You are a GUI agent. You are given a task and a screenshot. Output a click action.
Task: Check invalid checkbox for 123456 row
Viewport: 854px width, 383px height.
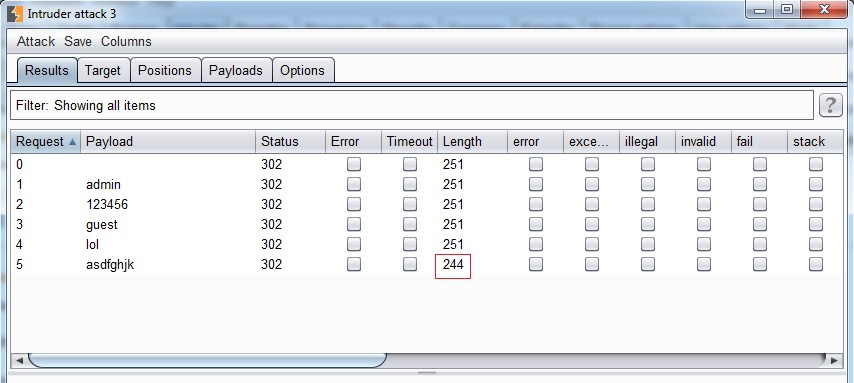coord(704,204)
